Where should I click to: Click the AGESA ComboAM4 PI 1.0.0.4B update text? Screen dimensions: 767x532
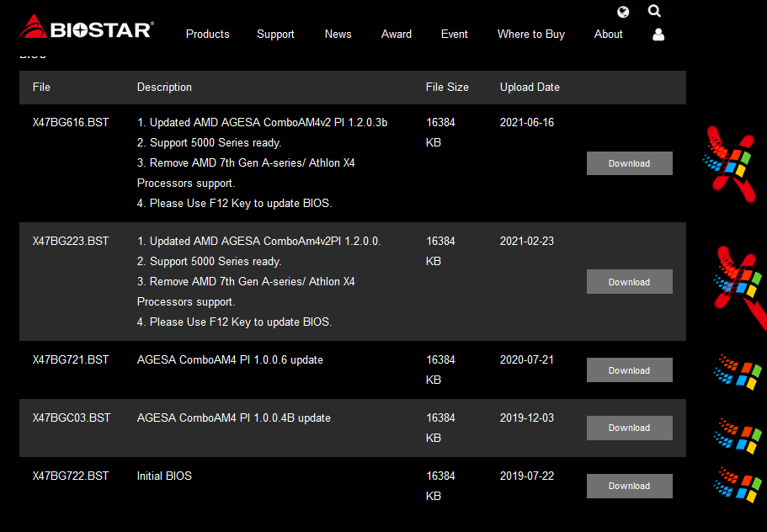pyautogui.click(x=234, y=418)
